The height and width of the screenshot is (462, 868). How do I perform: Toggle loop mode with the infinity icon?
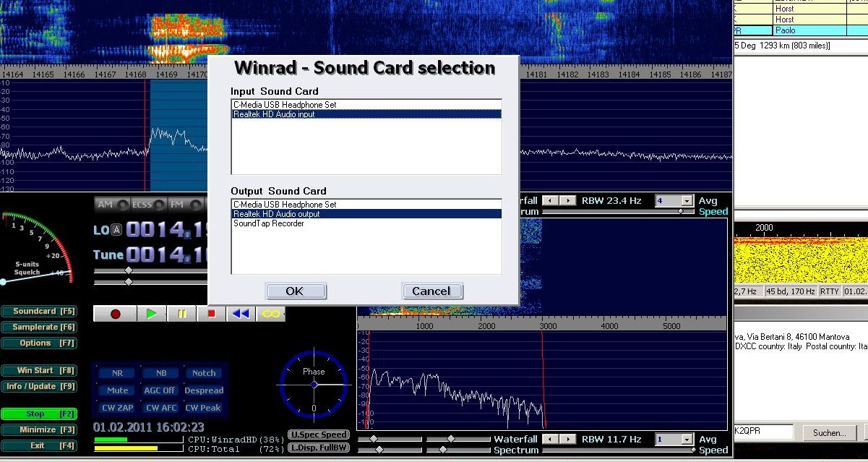pyautogui.click(x=272, y=314)
